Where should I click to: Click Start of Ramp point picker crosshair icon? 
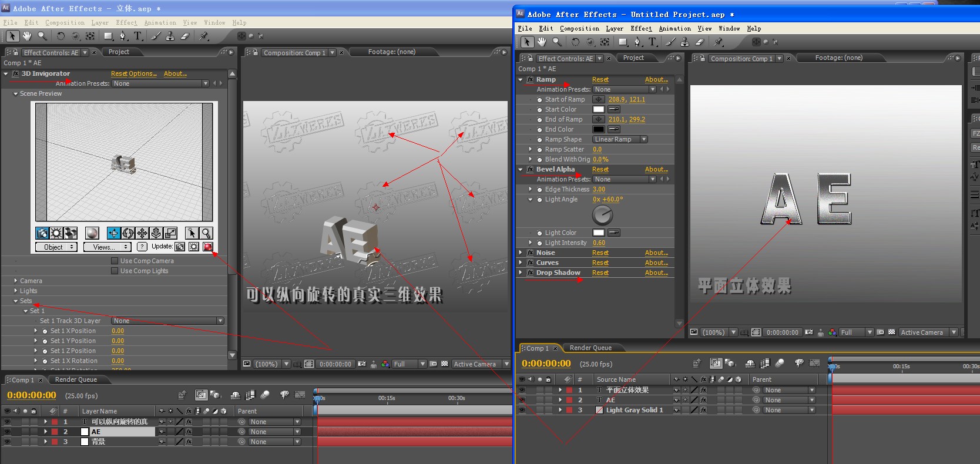click(599, 99)
